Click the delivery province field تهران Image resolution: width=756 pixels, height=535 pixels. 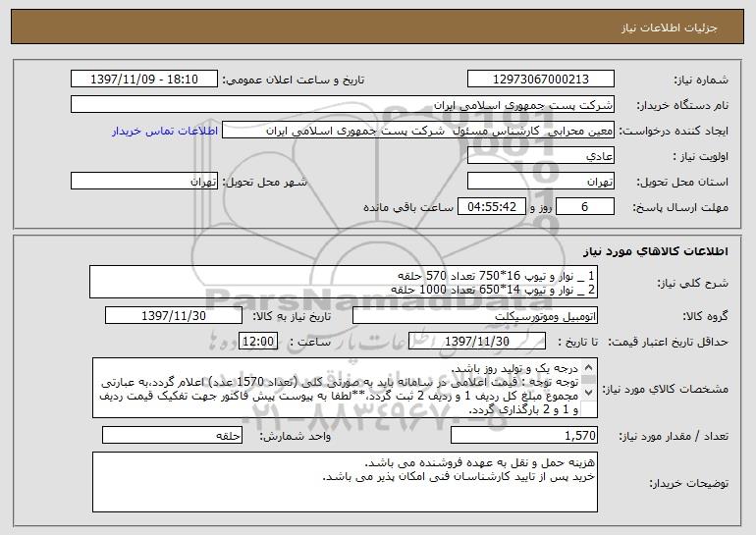540,182
